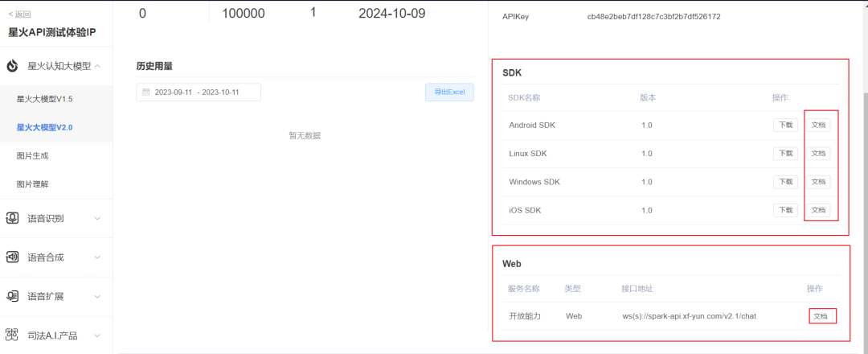Click the 2024-10-09 date value
This screenshot has width=868, height=354.
tap(392, 14)
